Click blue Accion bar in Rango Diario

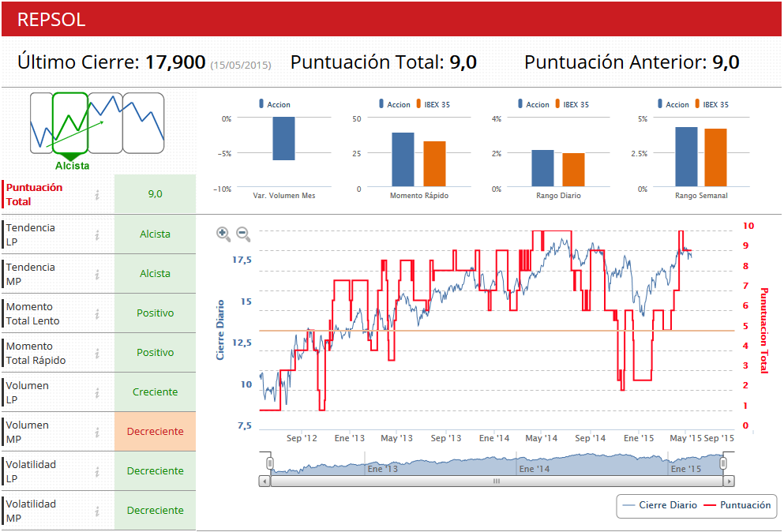pos(542,168)
